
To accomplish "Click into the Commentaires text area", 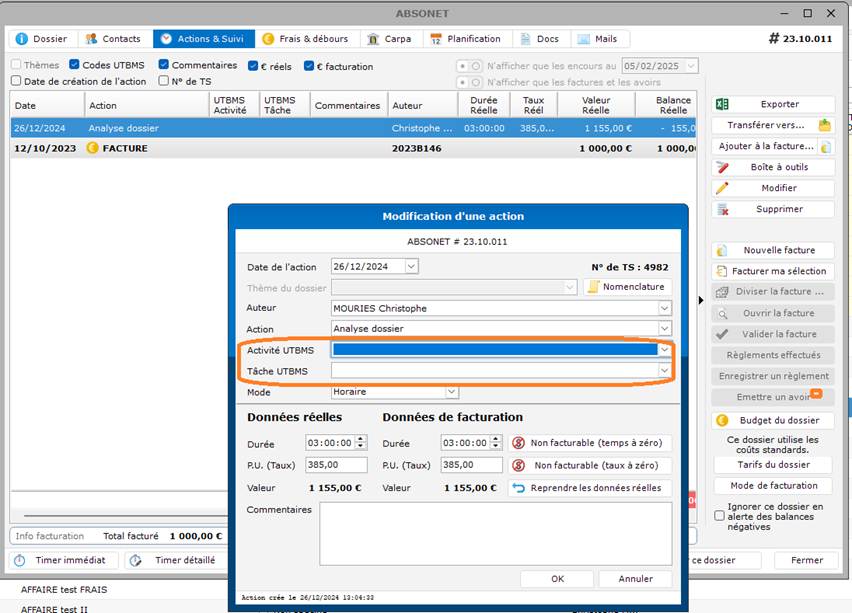I will coord(495,532).
